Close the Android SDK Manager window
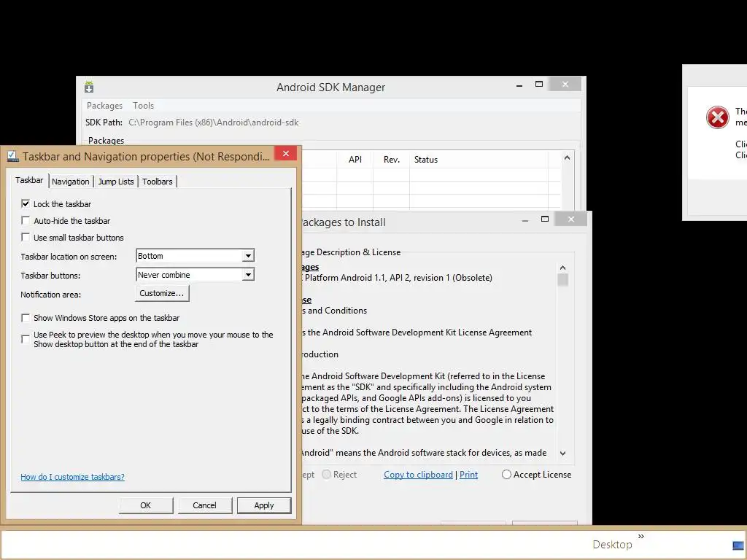This screenshot has height=560, width=747. tap(565, 85)
